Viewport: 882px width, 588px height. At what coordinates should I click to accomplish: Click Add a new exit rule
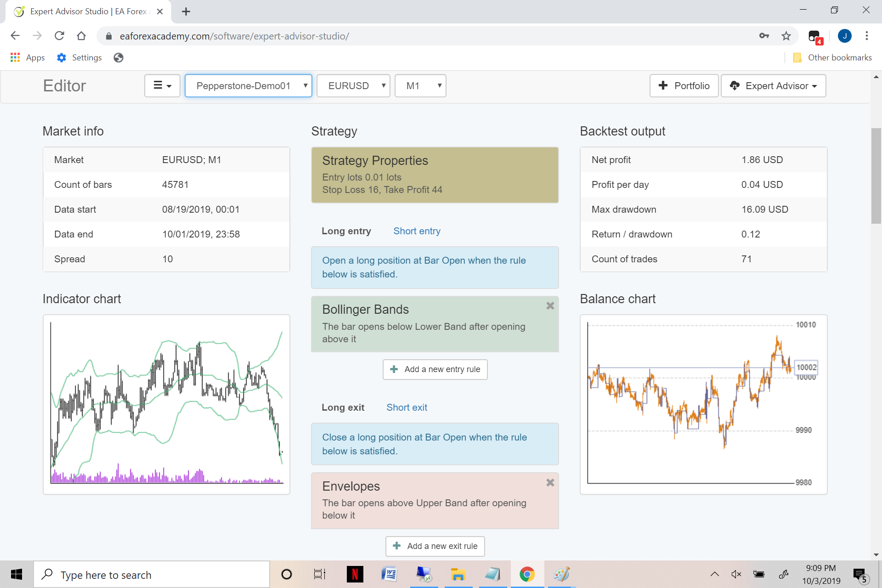(x=435, y=546)
